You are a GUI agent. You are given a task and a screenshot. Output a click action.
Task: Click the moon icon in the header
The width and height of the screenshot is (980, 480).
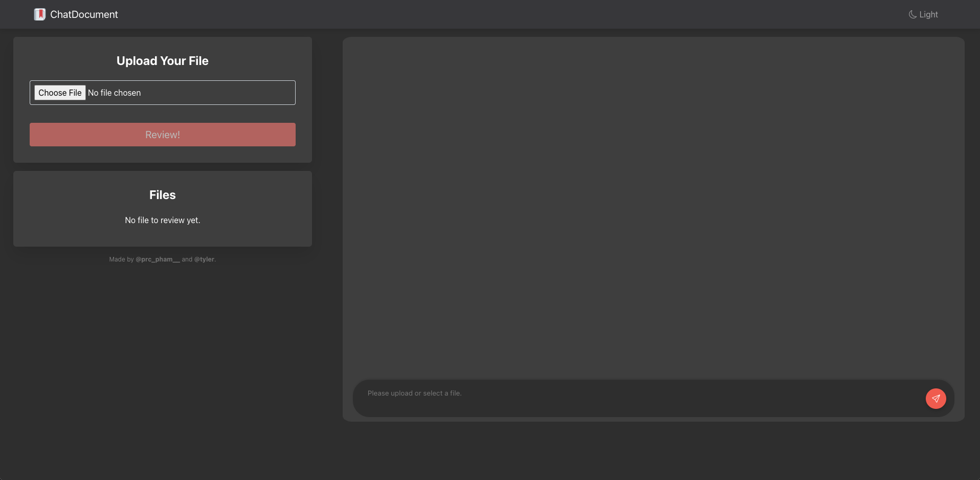912,14
